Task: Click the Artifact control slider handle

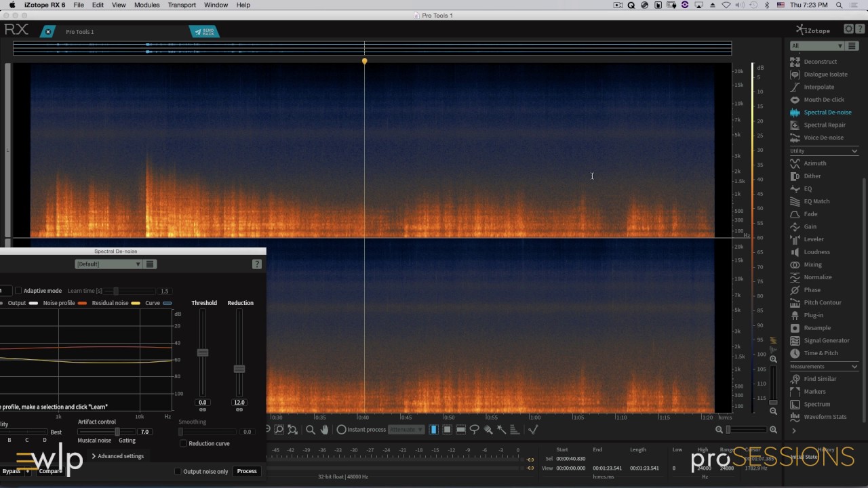Action: click(117, 432)
